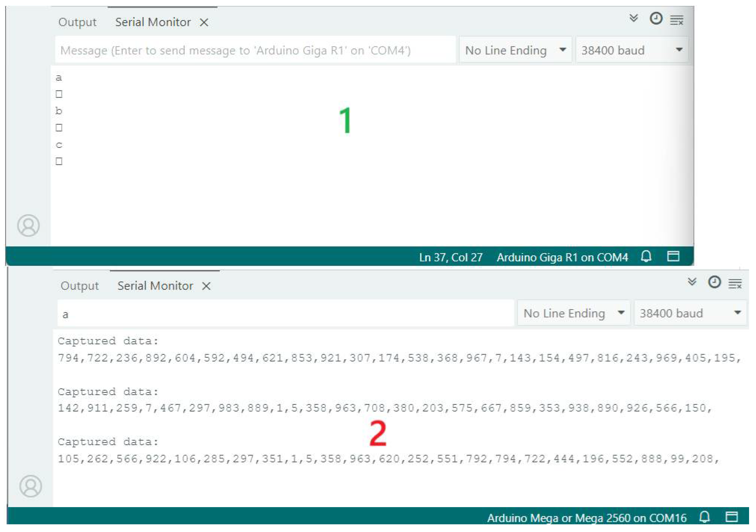
Task: Switch to Output tab in bottom panel
Action: [x=80, y=286]
